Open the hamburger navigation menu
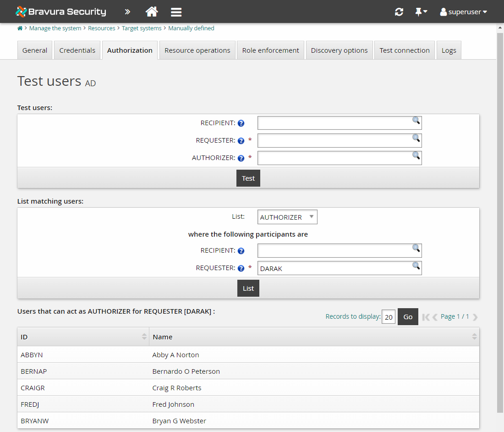This screenshot has height=432, width=504. 176,12
